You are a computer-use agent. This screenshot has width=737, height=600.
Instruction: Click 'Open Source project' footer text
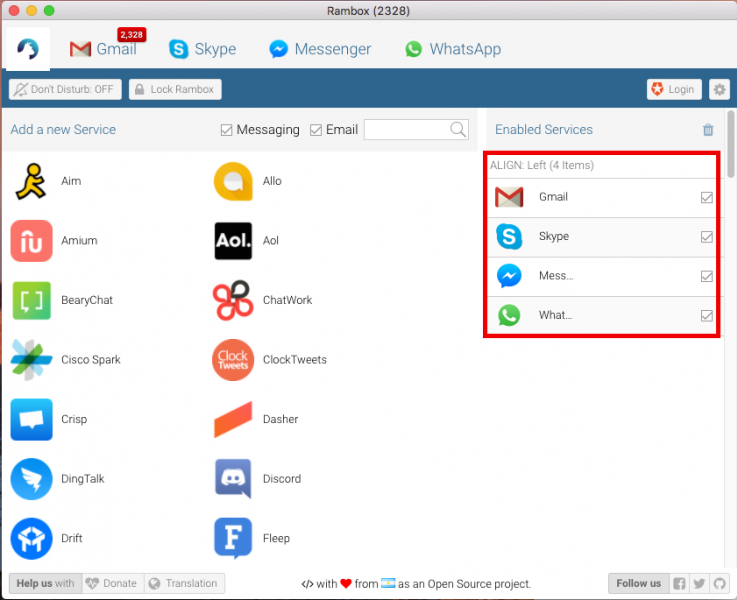click(479, 584)
